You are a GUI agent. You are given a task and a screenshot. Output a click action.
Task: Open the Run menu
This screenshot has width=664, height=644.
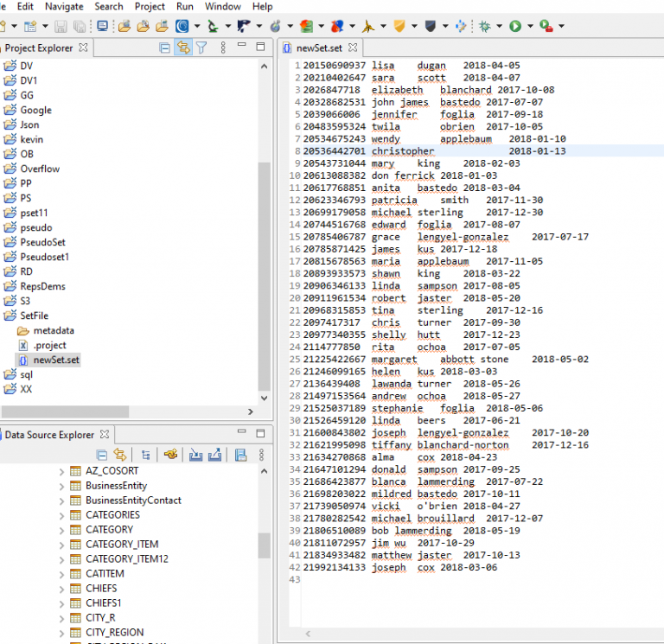185,6
